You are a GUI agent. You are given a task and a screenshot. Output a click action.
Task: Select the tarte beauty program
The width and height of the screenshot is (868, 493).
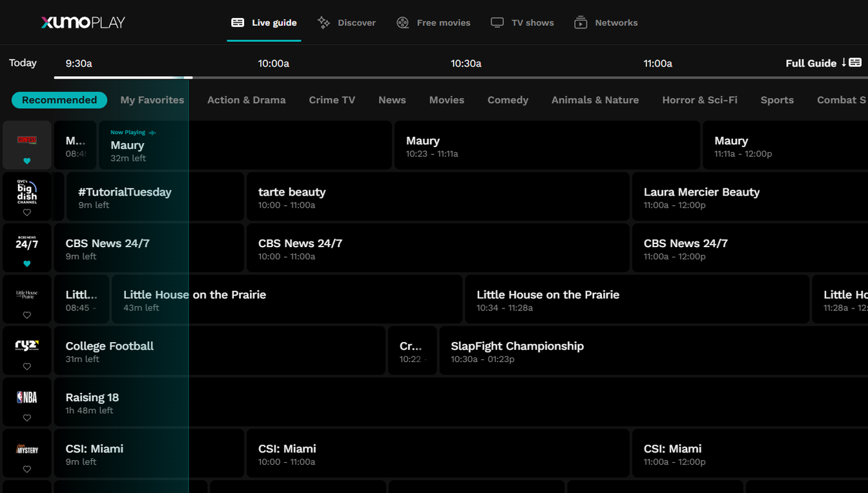click(x=438, y=196)
